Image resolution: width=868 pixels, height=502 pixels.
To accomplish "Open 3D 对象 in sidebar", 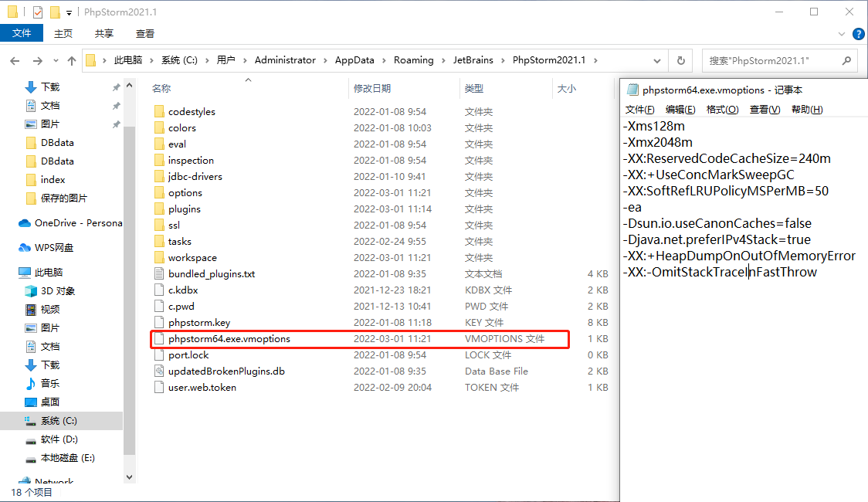I will click(58, 291).
